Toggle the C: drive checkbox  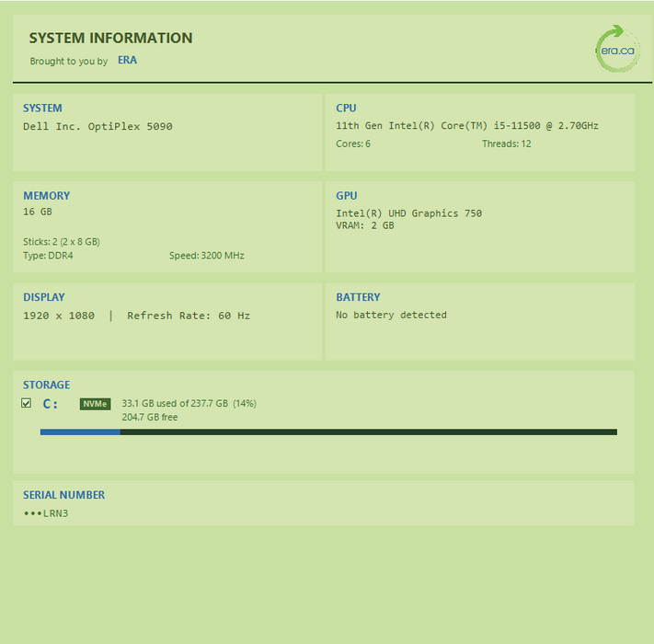click(27, 403)
